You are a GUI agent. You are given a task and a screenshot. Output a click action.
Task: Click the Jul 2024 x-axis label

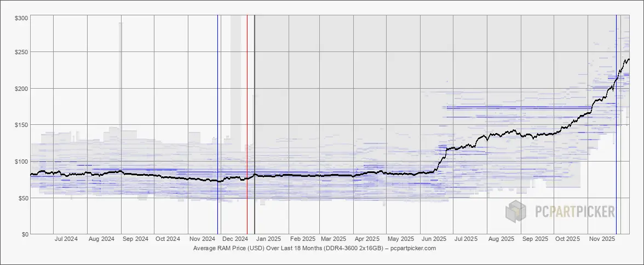pyautogui.click(x=67, y=239)
